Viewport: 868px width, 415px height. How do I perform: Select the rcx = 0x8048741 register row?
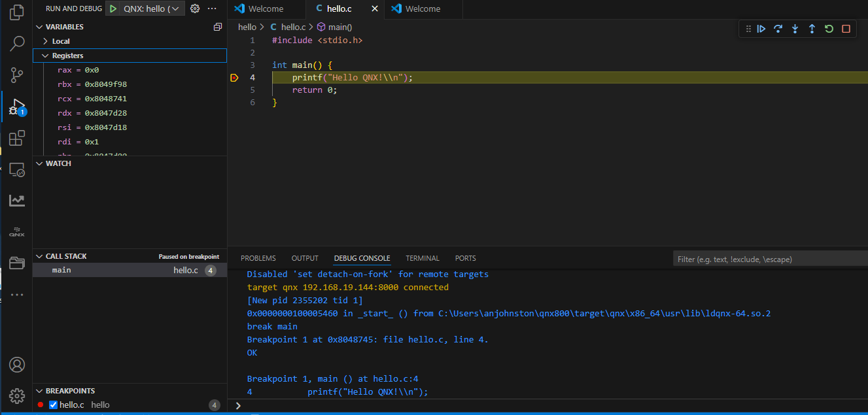click(130, 99)
